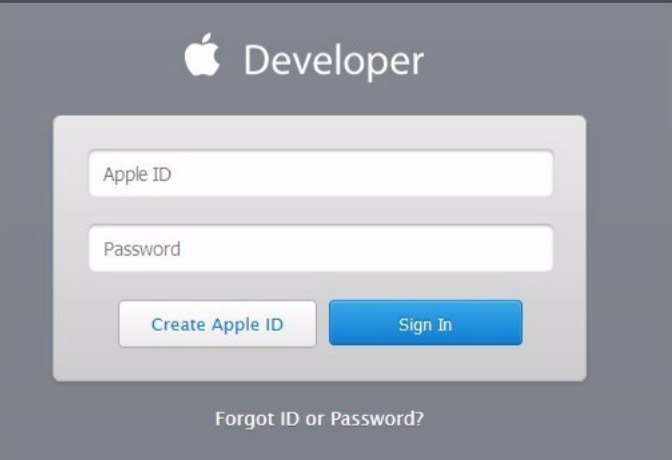Select the Apple ID placeholder text
Screen dimensions: 672x460
tap(137, 175)
